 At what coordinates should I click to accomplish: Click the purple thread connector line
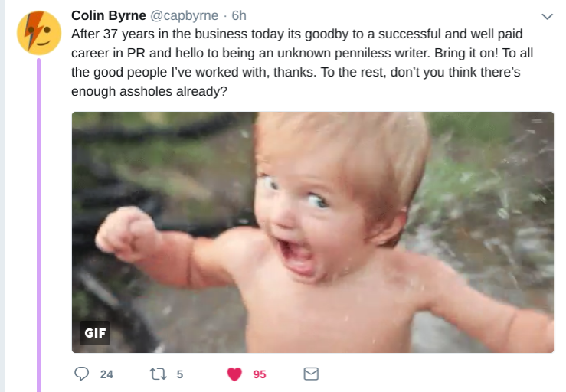(x=39, y=230)
